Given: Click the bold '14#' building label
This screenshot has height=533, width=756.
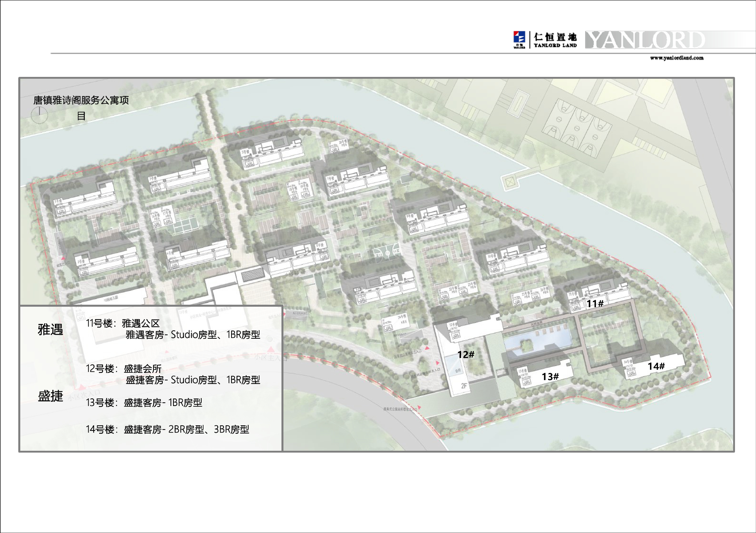Looking at the screenshot, I should coord(656,366).
